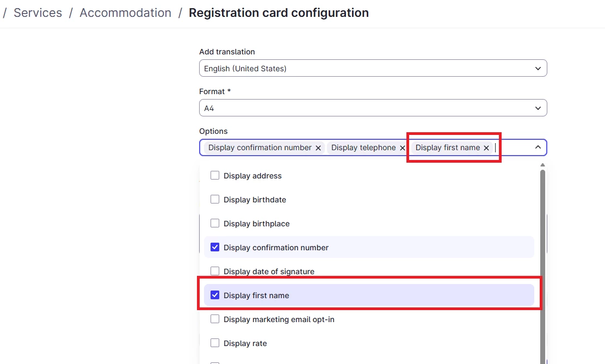Open the Add translation language dropdown
This screenshot has width=605, height=364.
tap(373, 69)
